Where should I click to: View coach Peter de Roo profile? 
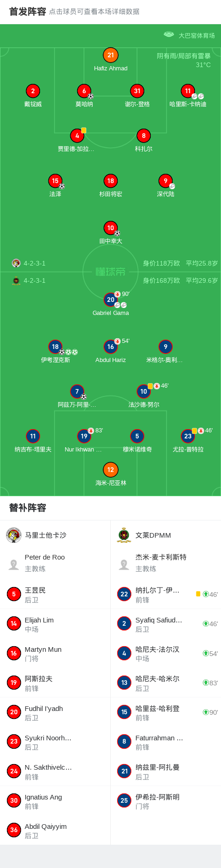55,563
